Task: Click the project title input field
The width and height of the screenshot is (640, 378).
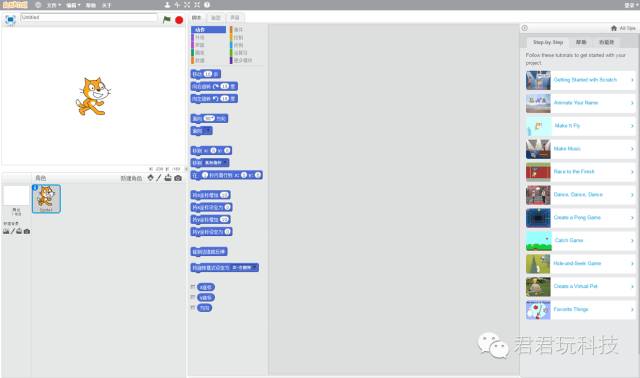Action: coord(89,18)
